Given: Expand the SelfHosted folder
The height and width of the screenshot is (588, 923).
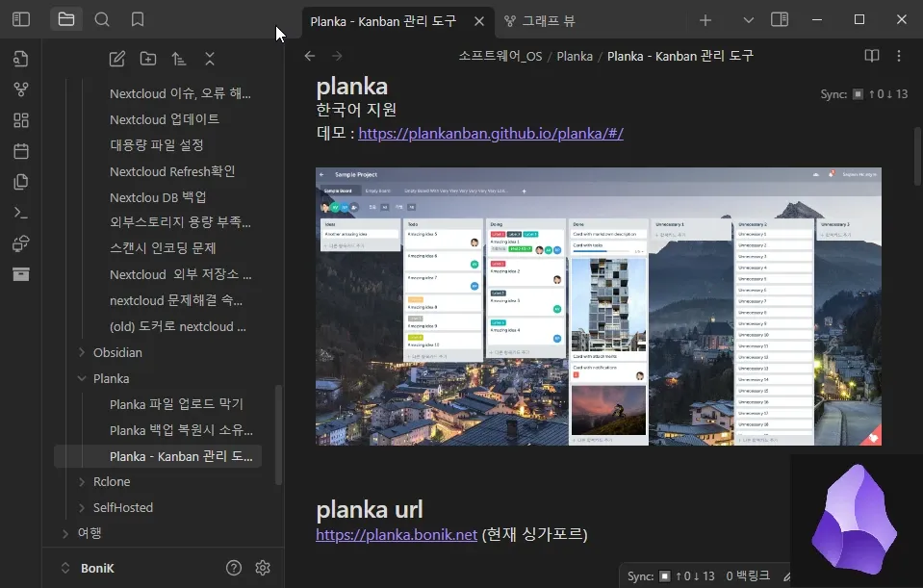Looking at the screenshot, I should 82,507.
